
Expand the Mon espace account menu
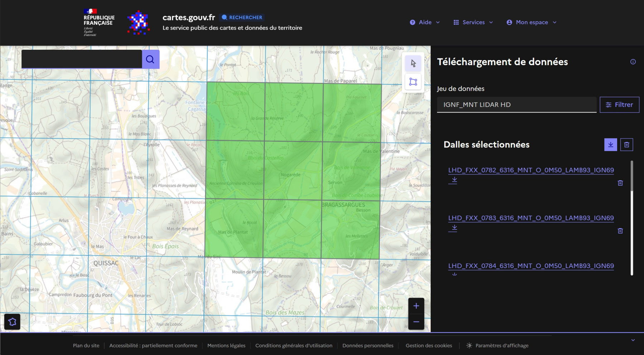(532, 22)
